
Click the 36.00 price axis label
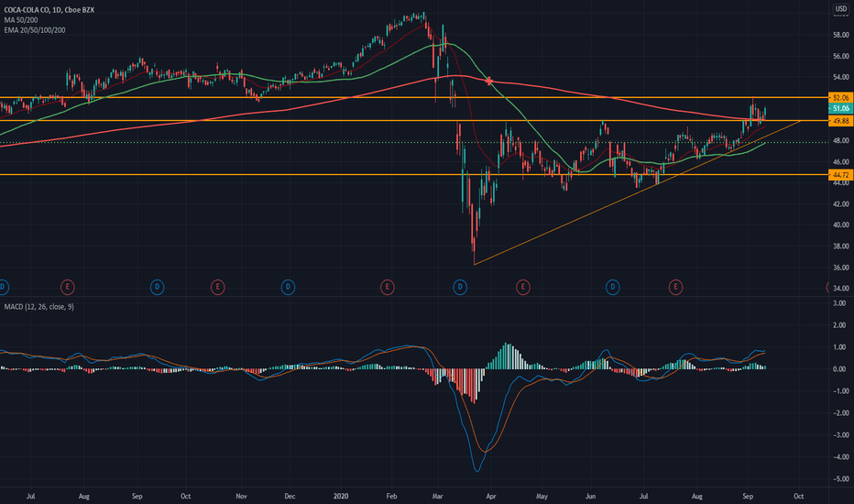click(841, 268)
